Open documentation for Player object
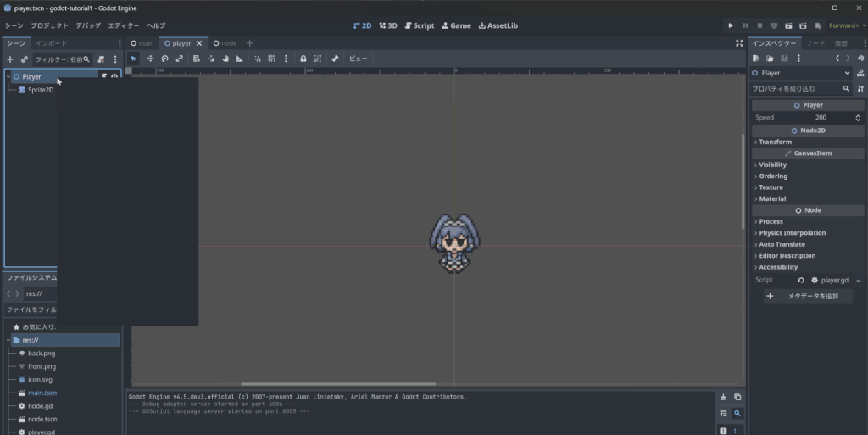The width and height of the screenshot is (868, 435). [x=860, y=73]
